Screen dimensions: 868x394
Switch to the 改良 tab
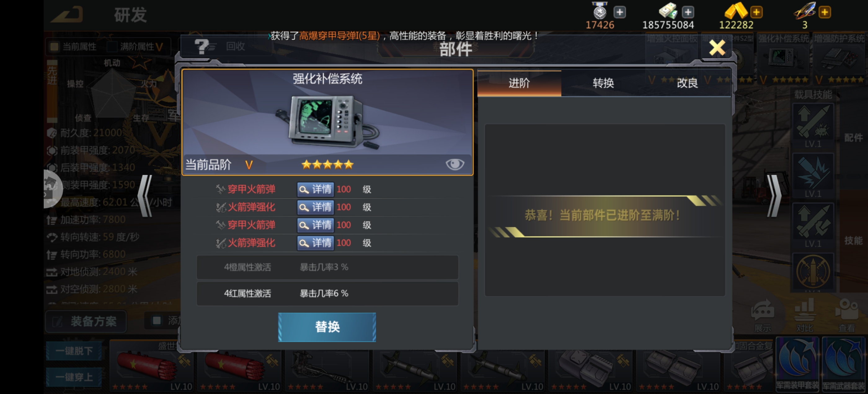pos(687,83)
